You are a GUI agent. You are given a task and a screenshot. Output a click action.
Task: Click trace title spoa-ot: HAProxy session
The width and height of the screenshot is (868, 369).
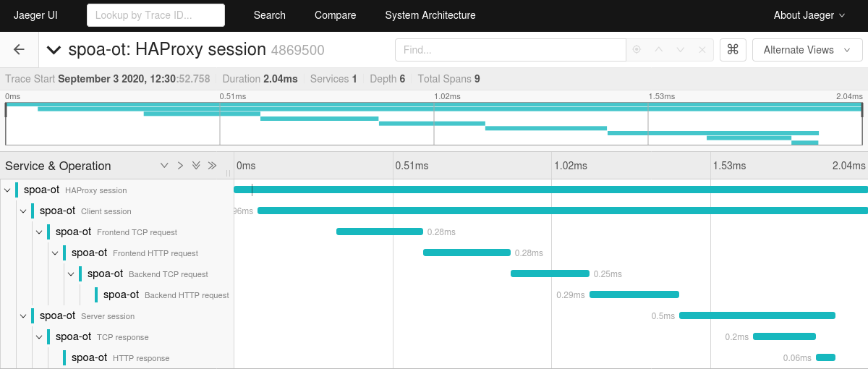coord(167,50)
